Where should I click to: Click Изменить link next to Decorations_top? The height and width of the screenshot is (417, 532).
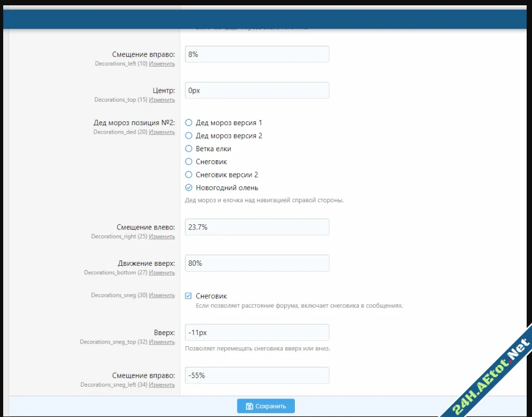(x=162, y=100)
